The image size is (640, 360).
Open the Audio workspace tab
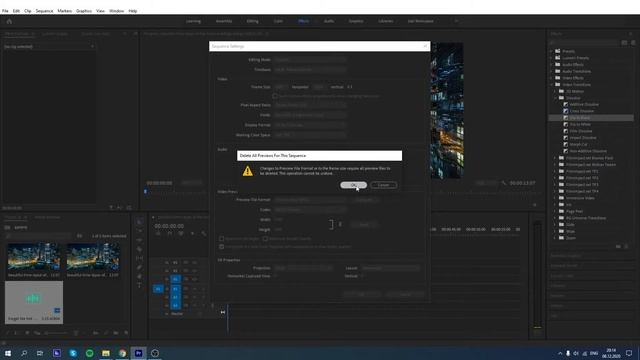(329, 21)
